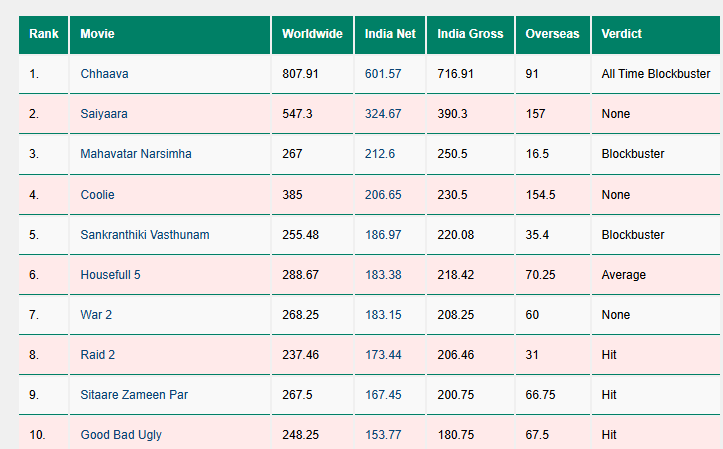
Task: Select All Time Blockbuster verdict
Action: point(656,74)
